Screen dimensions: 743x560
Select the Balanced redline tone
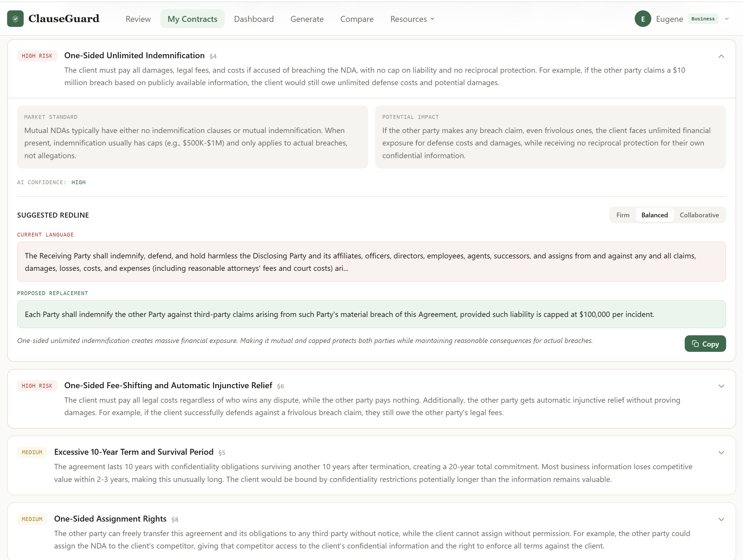(x=654, y=215)
